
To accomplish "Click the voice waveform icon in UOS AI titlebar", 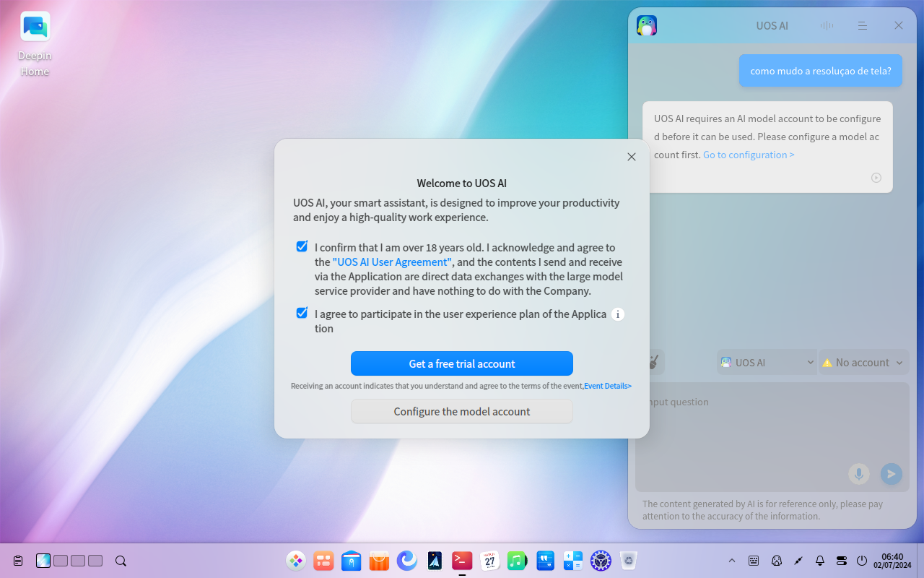I will click(x=827, y=25).
